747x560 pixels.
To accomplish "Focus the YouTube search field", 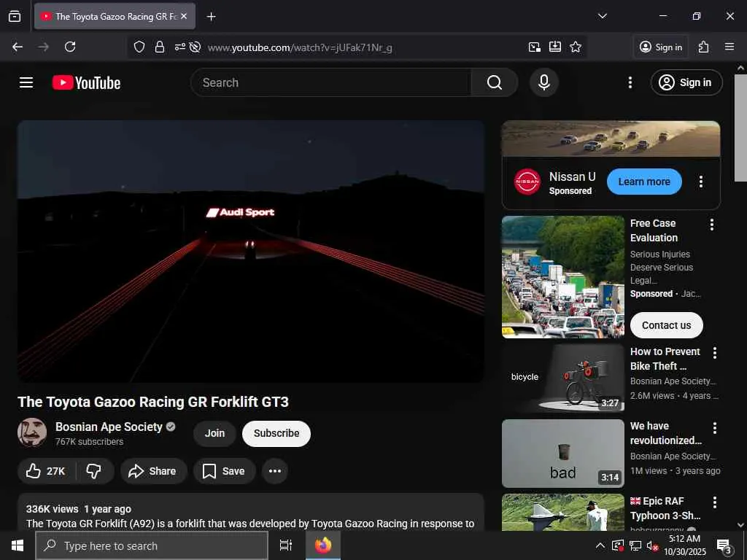I will point(331,82).
